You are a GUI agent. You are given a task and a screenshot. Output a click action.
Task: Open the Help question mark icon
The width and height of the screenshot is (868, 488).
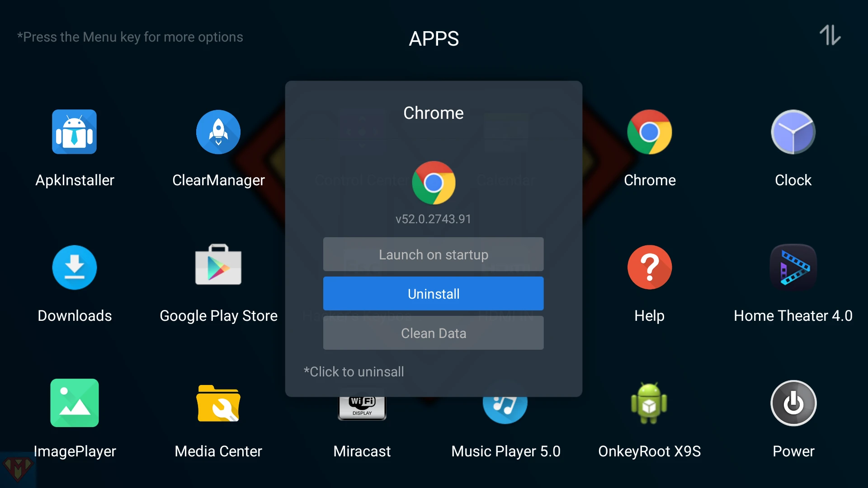pyautogui.click(x=650, y=267)
